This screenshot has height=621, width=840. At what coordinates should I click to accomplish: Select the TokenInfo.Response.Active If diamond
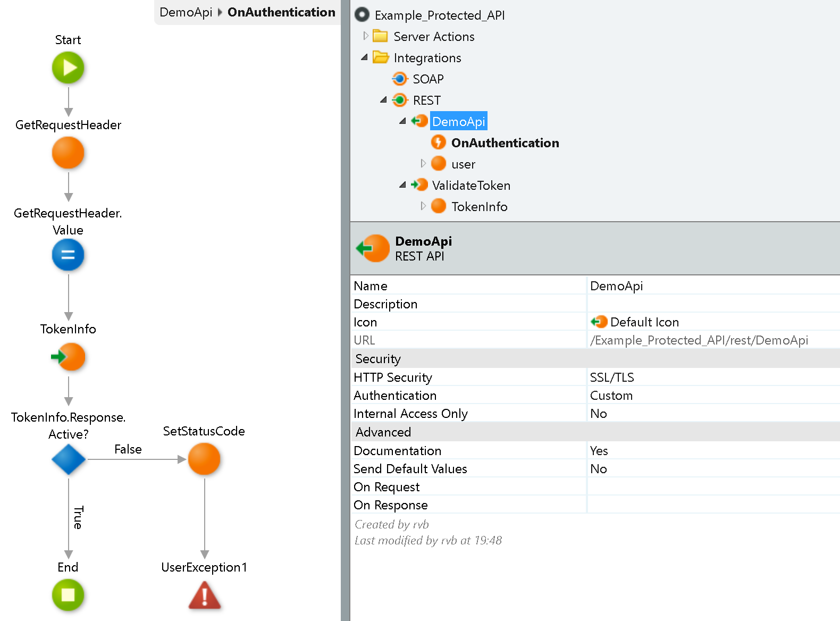tap(69, 459)
